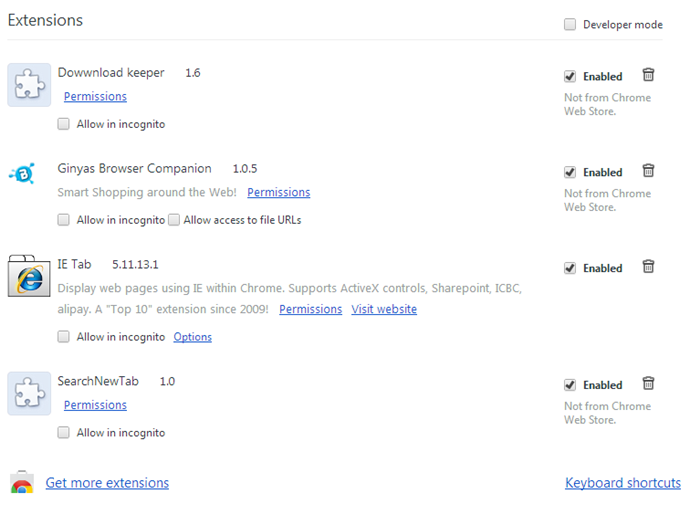Image resolution: width=700 pixels, height=514 pixels.
Task: Allow Downwnload keeper in incognito
Action: coord(63,124)
